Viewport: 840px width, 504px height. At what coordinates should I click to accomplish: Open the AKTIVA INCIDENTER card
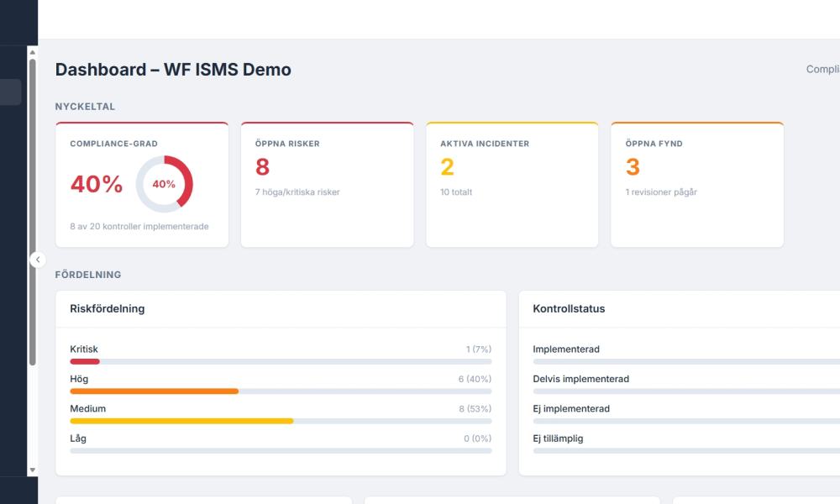[x=512, y=184]
